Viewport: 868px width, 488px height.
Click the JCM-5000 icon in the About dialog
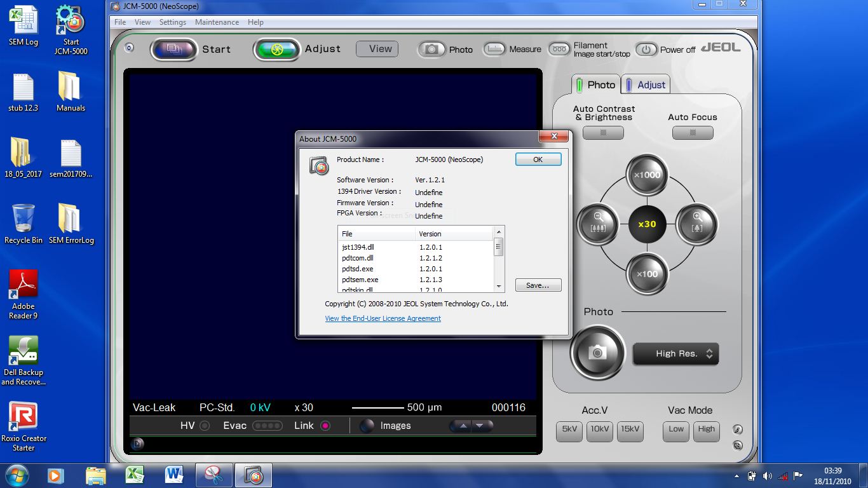(319, 166)
